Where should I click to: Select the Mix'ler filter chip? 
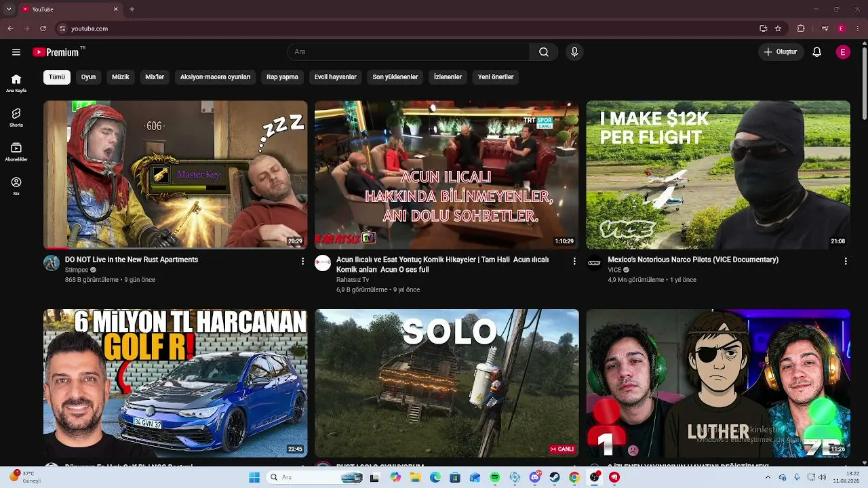(155, 77)
